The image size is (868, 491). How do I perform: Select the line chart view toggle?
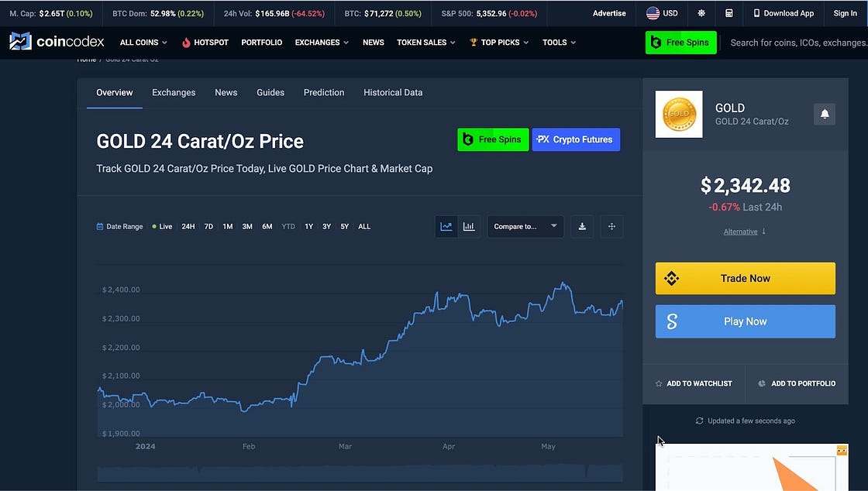[x=446, y=226]
